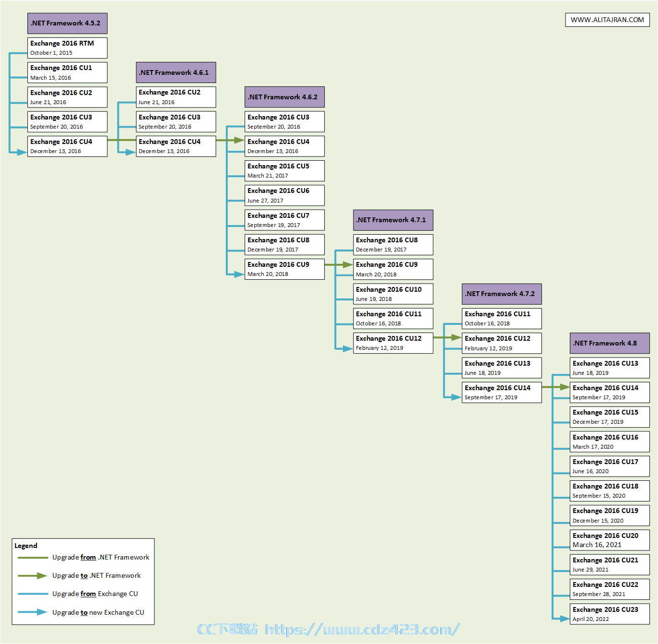Click the Exchange 2016 CU6 box
Screen dimensions: 658x644
coord(284,195)
